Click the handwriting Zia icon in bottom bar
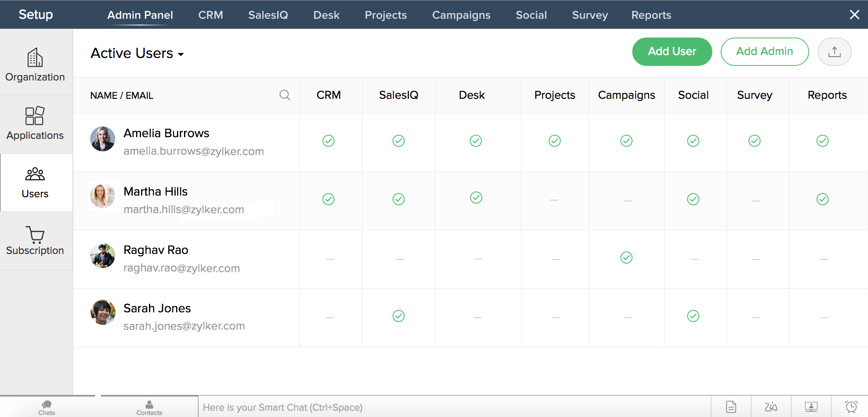 (771, 407)
